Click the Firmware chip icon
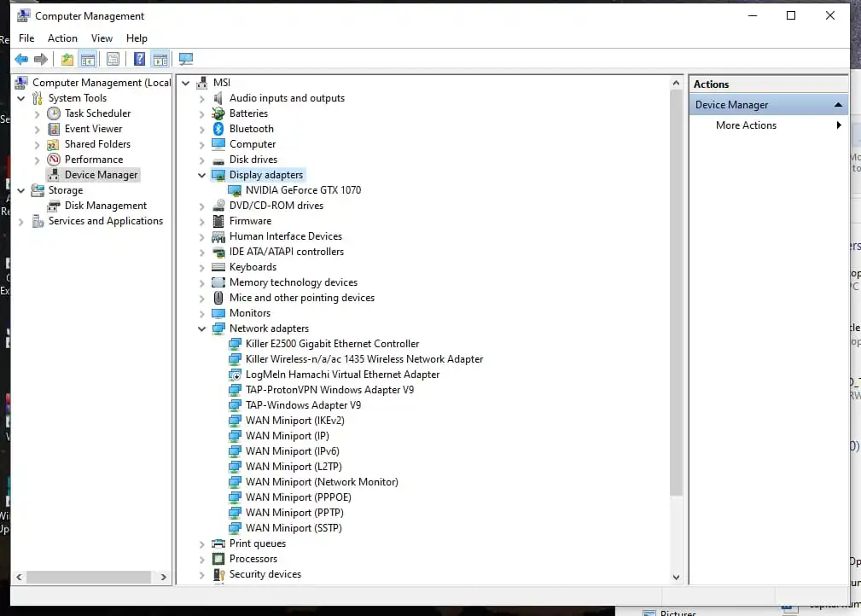 [218, 221]
